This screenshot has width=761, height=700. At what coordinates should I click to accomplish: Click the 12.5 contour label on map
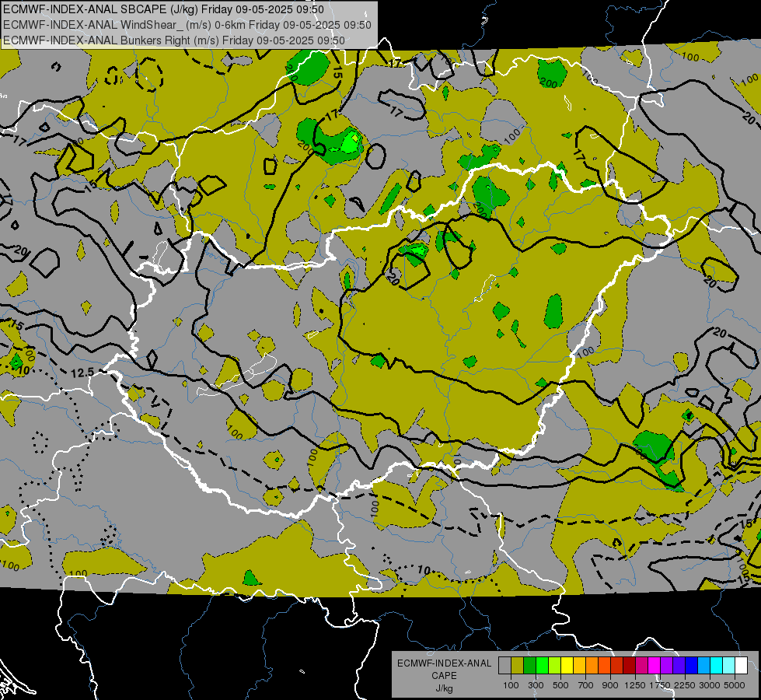coord(82,373)
